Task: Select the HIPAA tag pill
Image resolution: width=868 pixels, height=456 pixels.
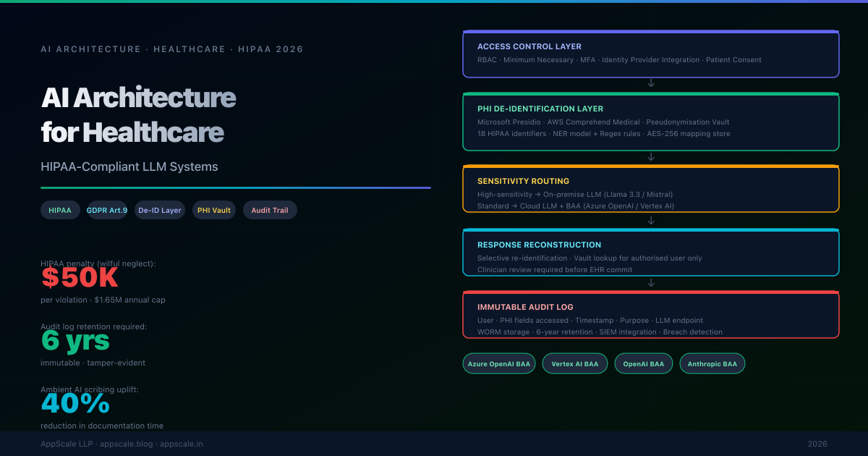Action: [x=60, y=210]
